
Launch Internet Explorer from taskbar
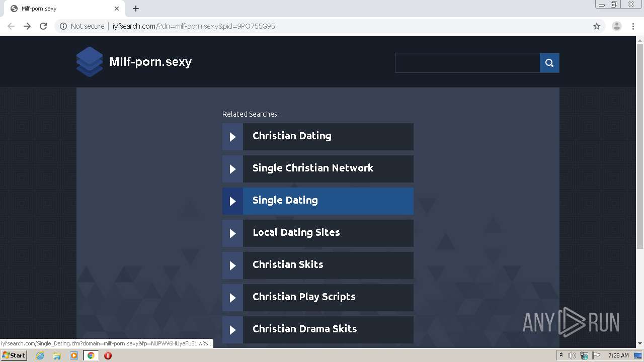pyautogui.click(x=40, y=355)
